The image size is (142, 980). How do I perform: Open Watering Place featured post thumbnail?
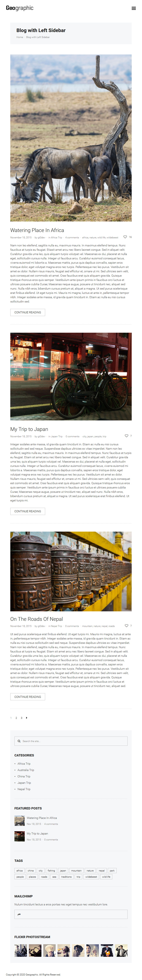pos(19,821)
